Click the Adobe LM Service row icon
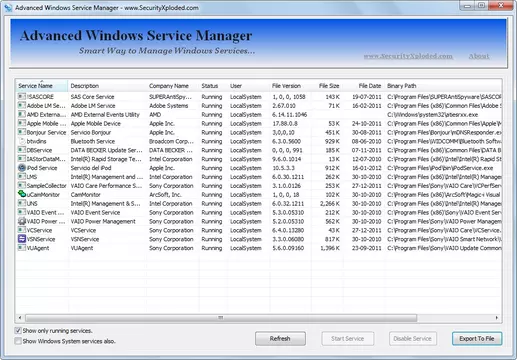This screenshot has width=517, height=360. [22, 105]
